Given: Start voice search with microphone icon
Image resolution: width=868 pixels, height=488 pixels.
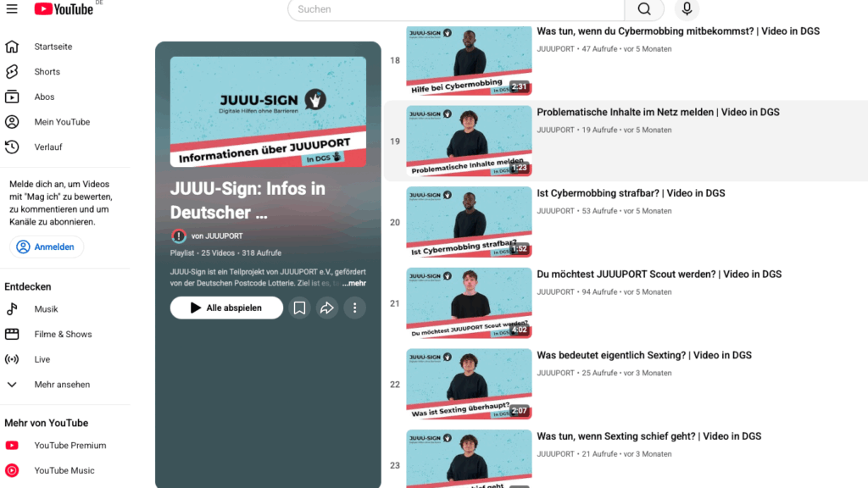Looking at the screenshot, I should click(687, 8).
